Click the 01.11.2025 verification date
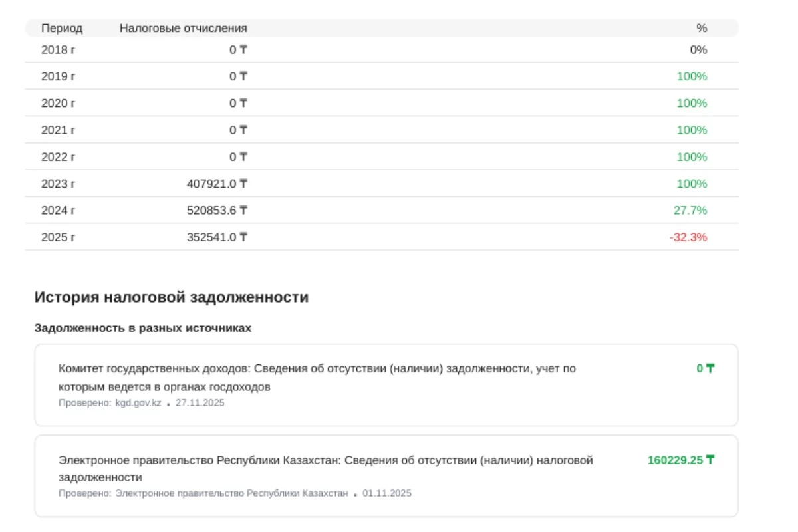This screenshot has width=798, height=532. point(387,493)
